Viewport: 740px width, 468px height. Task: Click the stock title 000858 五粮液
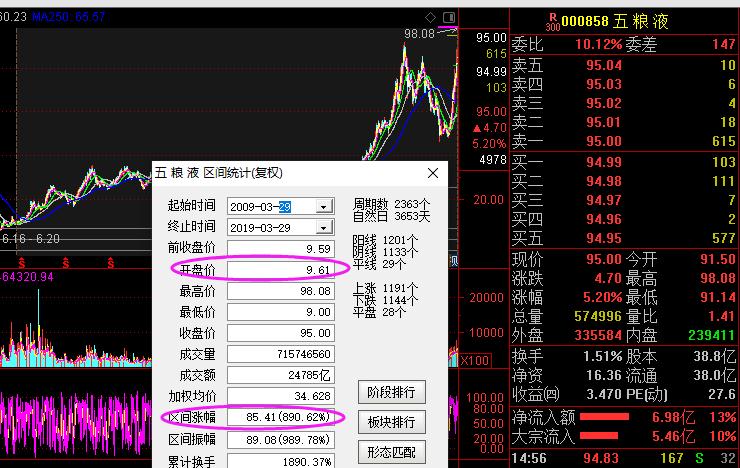point(615,21)
